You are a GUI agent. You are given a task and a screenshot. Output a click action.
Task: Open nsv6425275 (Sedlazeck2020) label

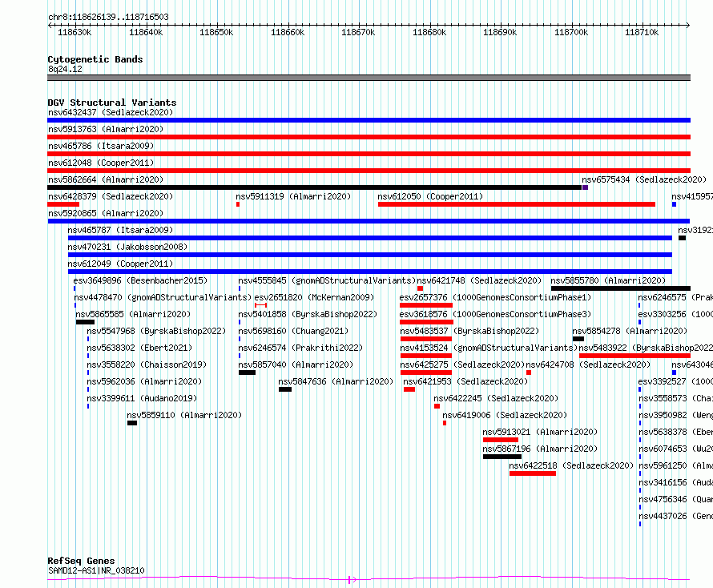[x=462, y=364]
